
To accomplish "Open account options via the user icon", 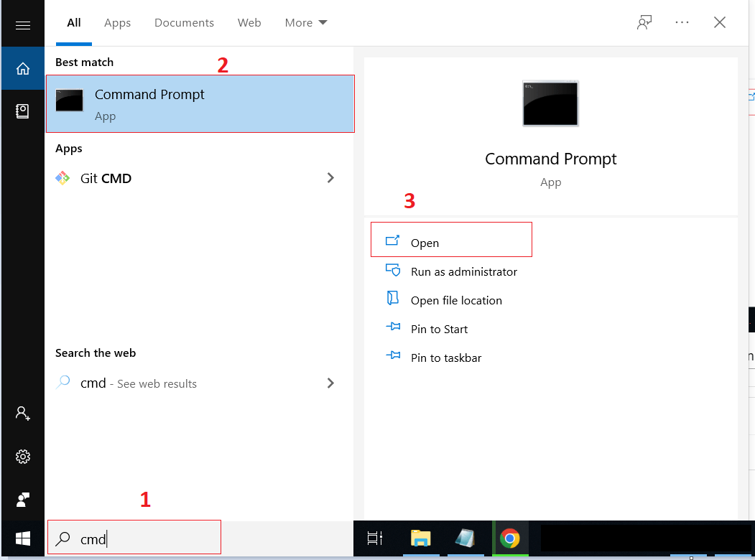I will click(x=22, y=414).
